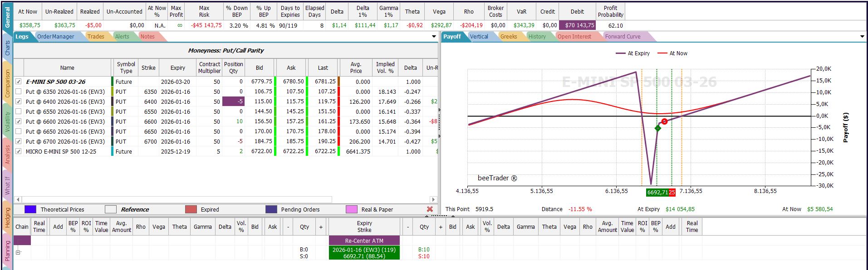Click the At Expiry value $14 054,85

pyautogui.click(x=680, y=209)
